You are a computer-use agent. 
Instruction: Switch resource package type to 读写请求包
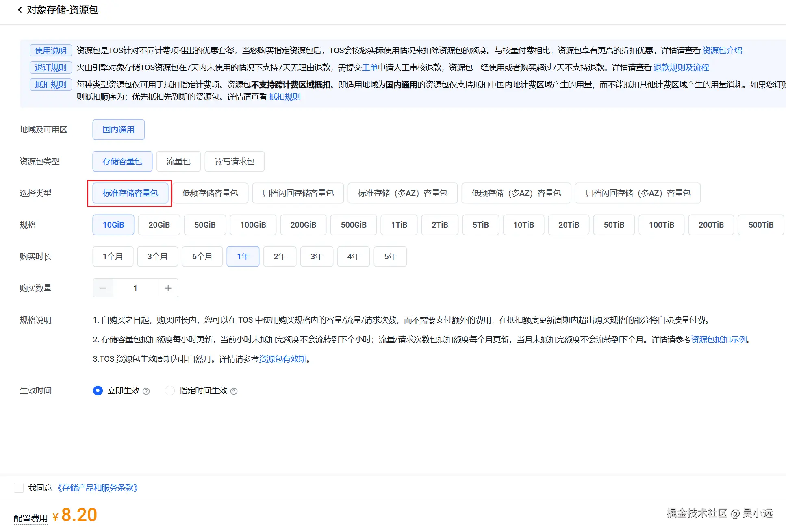coord(234,161)
